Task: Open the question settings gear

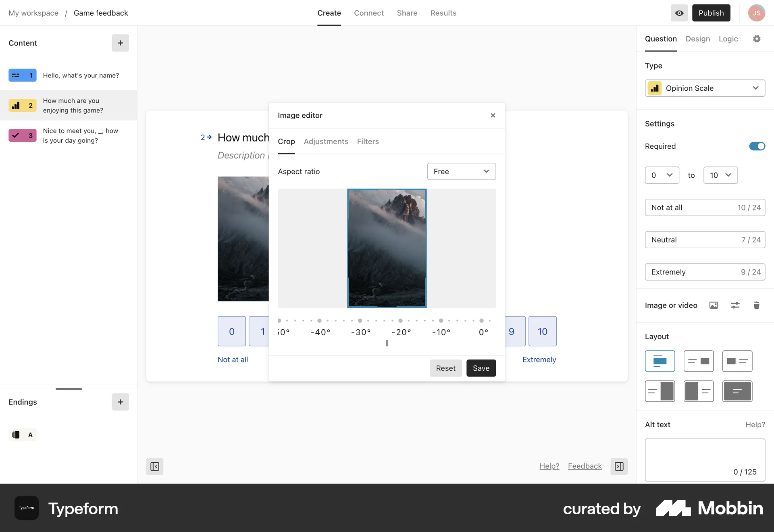Action: (x=757, y=39)
